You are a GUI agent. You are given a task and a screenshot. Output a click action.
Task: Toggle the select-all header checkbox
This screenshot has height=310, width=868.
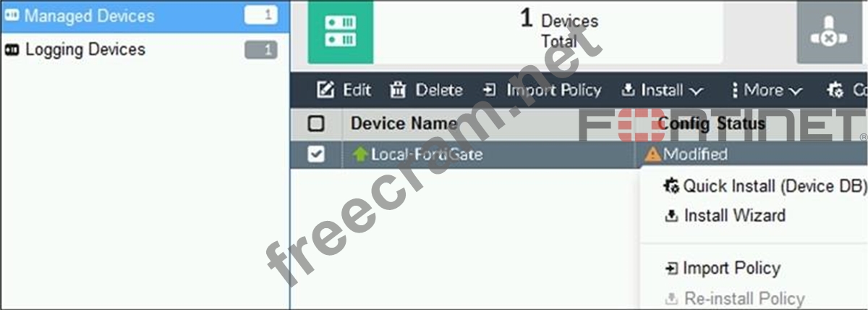(316, 123)
